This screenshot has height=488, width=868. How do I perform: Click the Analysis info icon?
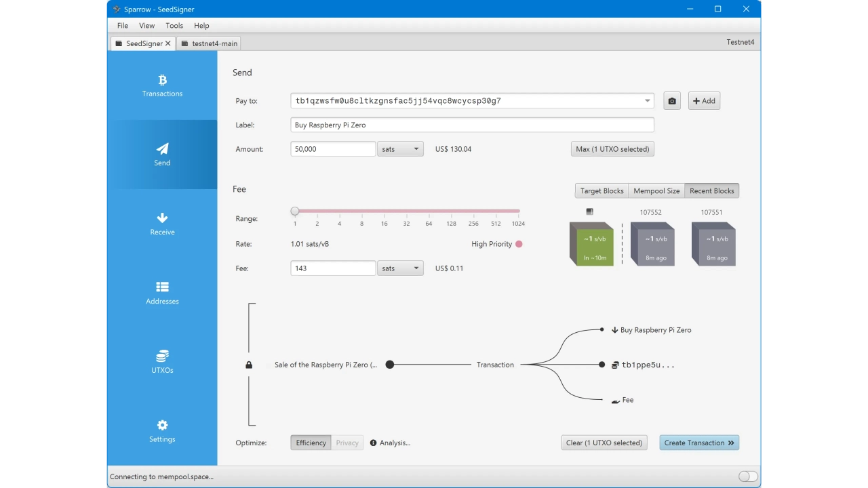[x=374, y=443]
